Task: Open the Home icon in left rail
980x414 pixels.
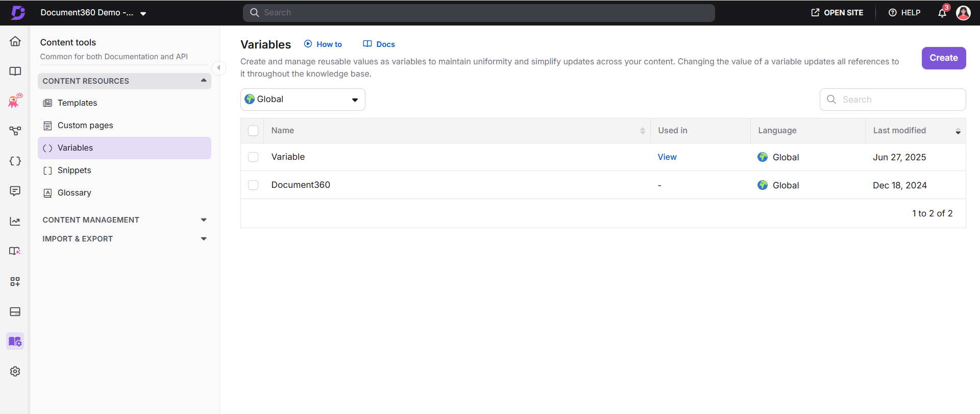Action: click(x=15, y=41)
